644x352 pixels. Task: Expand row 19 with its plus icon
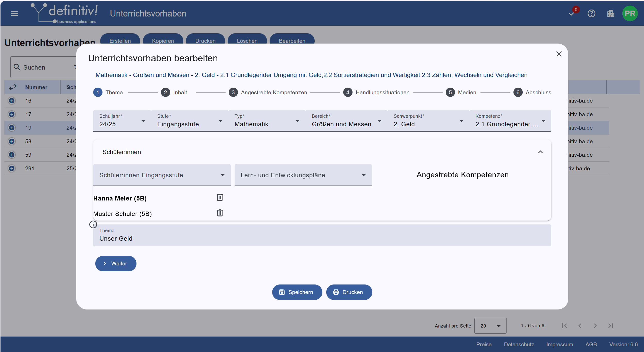point(12,128)
